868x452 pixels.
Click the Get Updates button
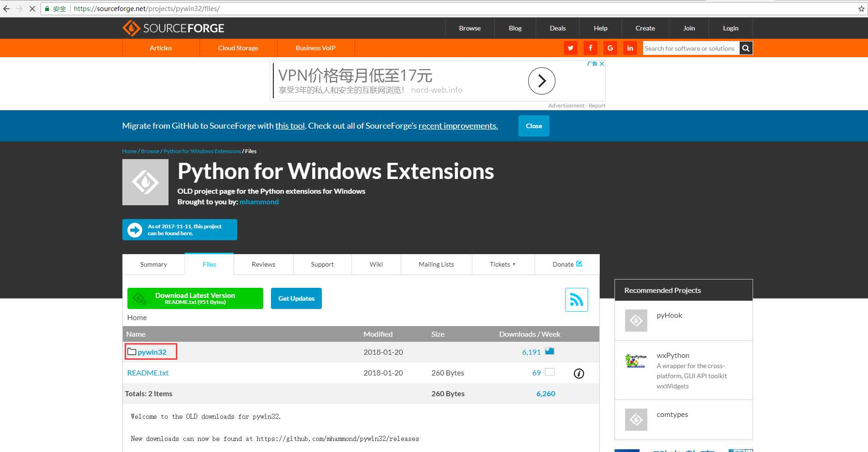[x=296, y=298]
